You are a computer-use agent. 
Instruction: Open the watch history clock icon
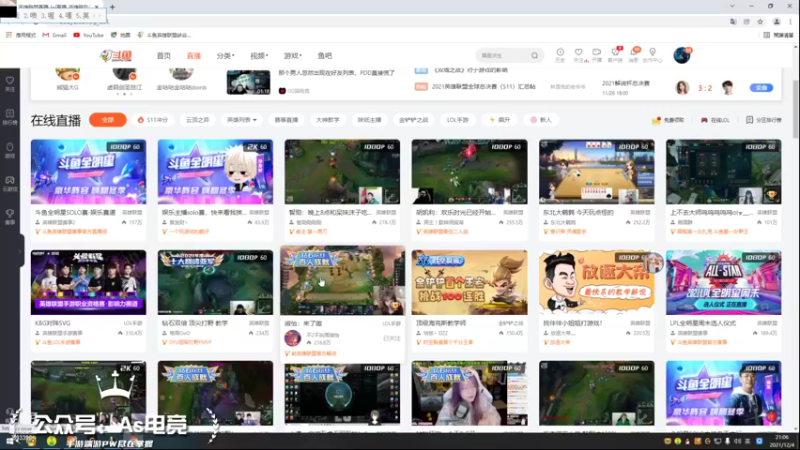pos(560,55)
